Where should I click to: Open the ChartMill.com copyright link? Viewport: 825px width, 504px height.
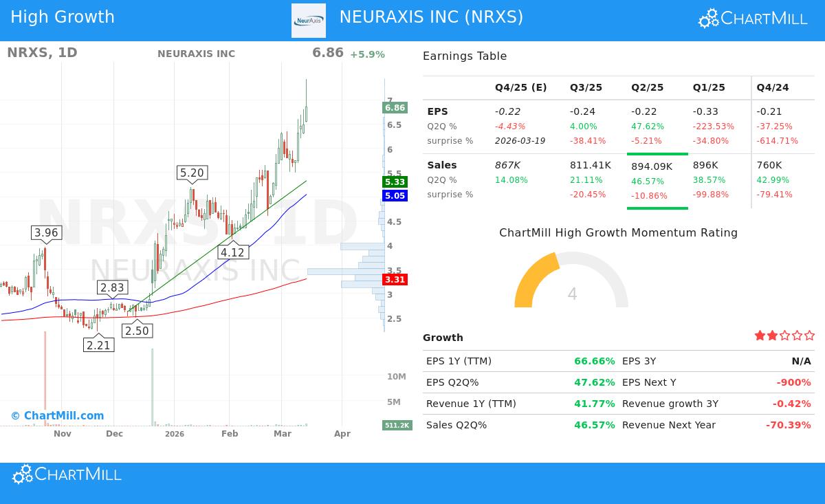pos(57,415)
